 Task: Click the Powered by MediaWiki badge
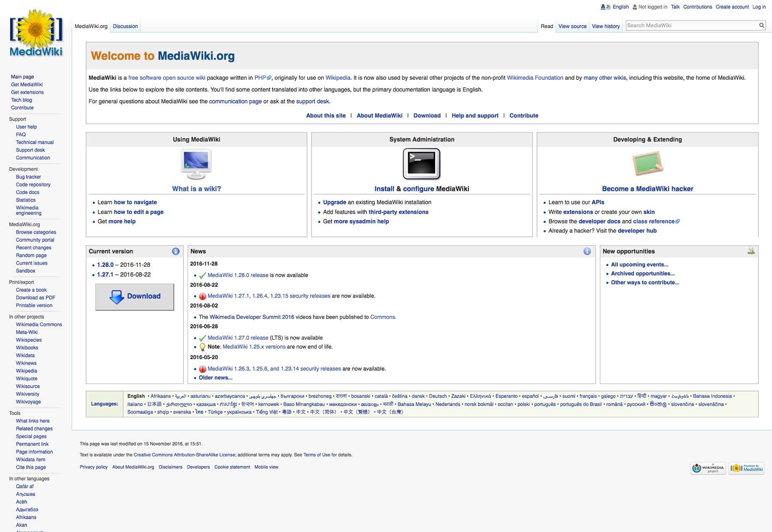click(x=746, y=468)
